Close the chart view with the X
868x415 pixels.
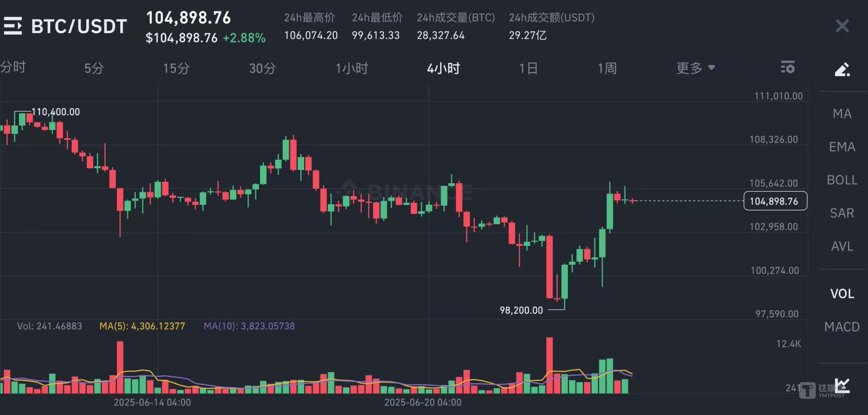(x=842, y=26)
